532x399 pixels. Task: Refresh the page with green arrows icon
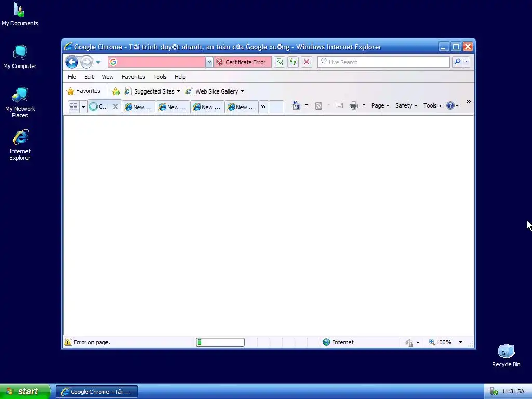tap(293, 62)
